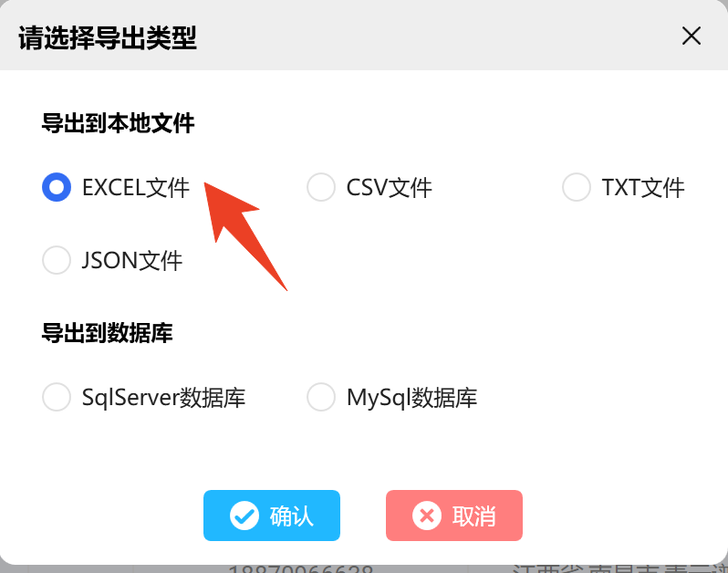The width and height of the screenshot is (728, 573).
Task: Click the TXT文件 label text
Action: (643, 188)
